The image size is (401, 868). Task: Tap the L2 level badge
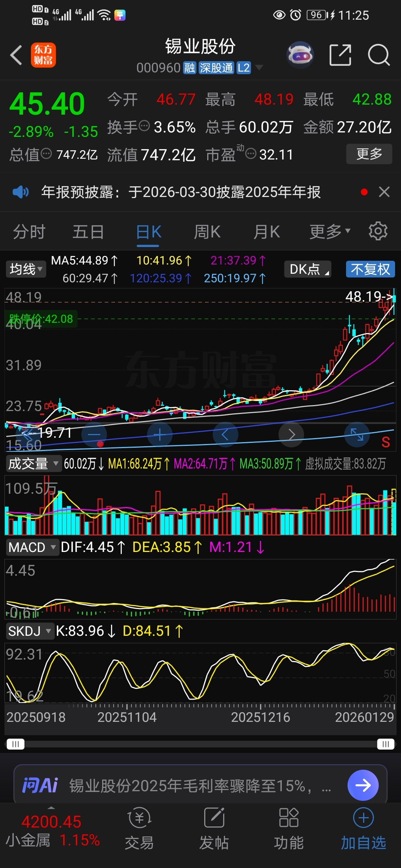point(244,68)
